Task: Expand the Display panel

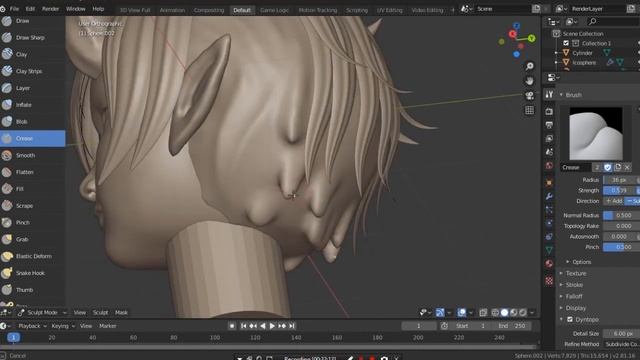Action: point(576,308)
